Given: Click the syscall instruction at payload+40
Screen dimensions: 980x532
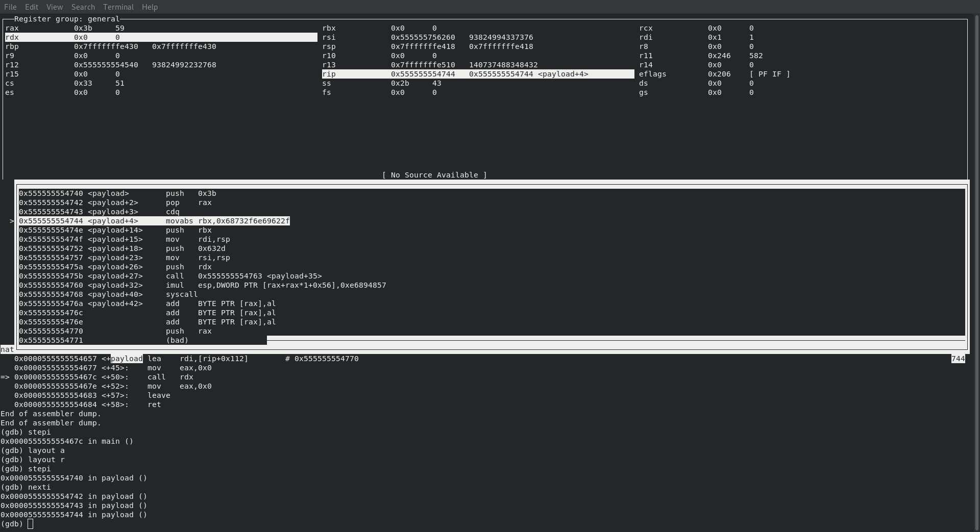Looking at the screenshot, I should click(x=181, y=294).
